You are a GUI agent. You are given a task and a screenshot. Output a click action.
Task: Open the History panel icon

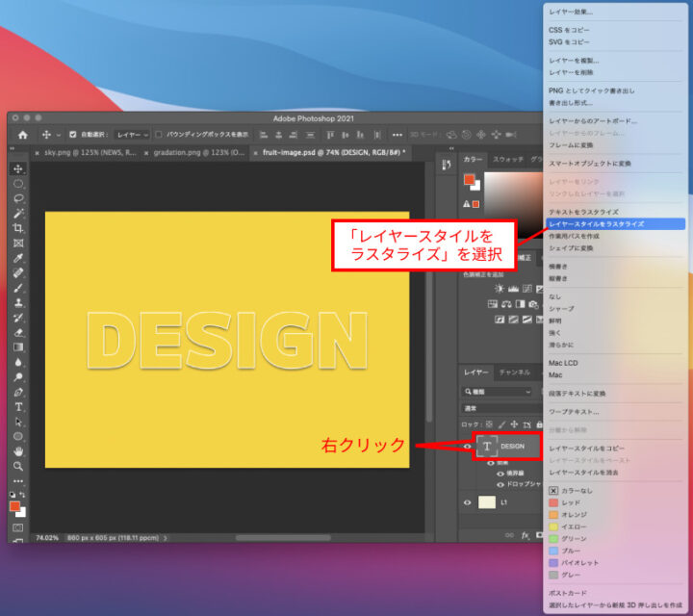coord(447,166)
